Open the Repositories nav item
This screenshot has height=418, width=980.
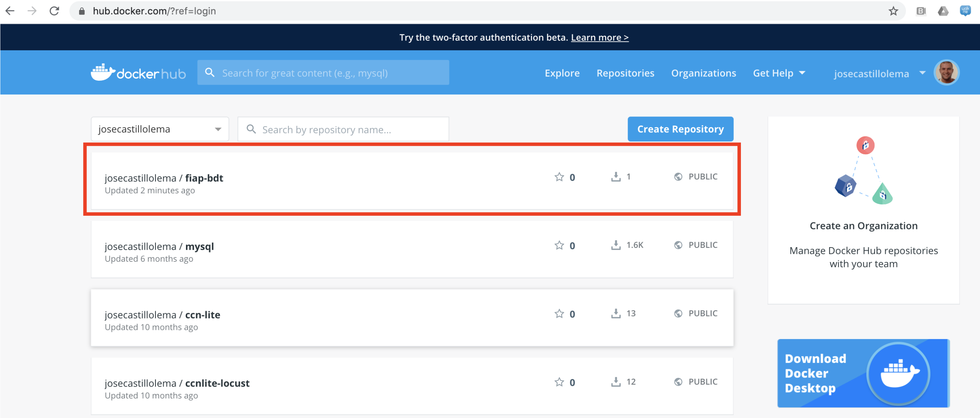tap(625, 73)
